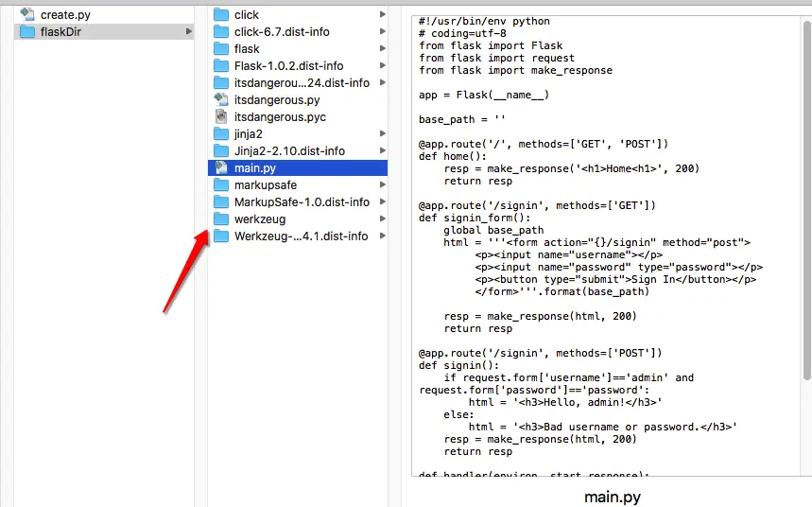Expand the click-6.7.dist-info arrow
The width and height of the screenshot is (812, 507).
(x=382, y=31)
